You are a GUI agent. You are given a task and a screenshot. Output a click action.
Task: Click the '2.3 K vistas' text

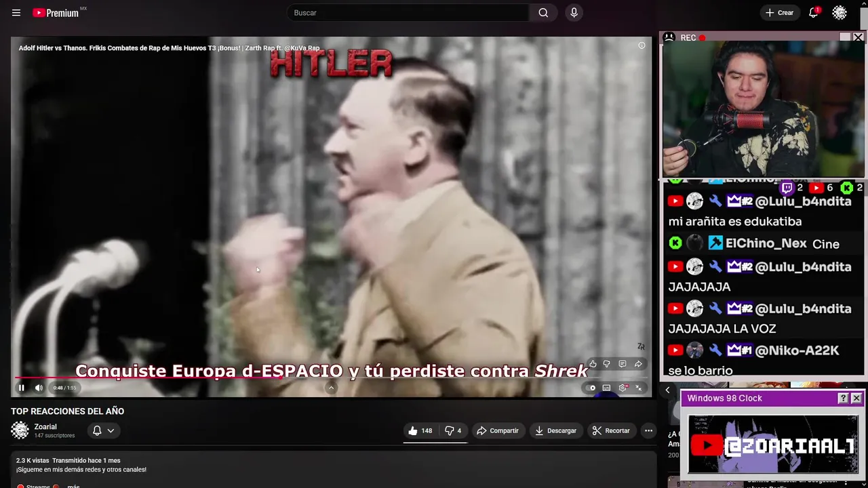[33, 460]
